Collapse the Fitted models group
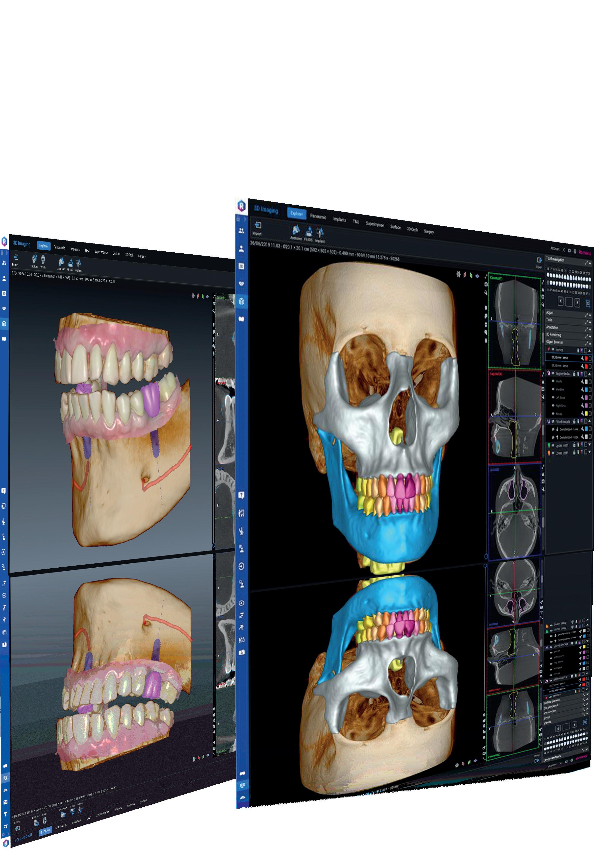The width and height of the screenshot is (605, 868). [589, 421]
